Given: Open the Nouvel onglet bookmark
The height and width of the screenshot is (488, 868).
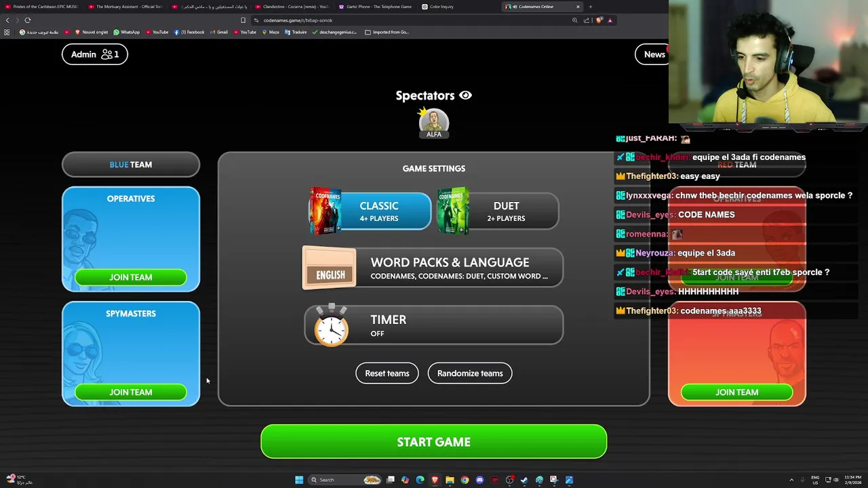Looking at the screenshot, I should tap(92, 32).
